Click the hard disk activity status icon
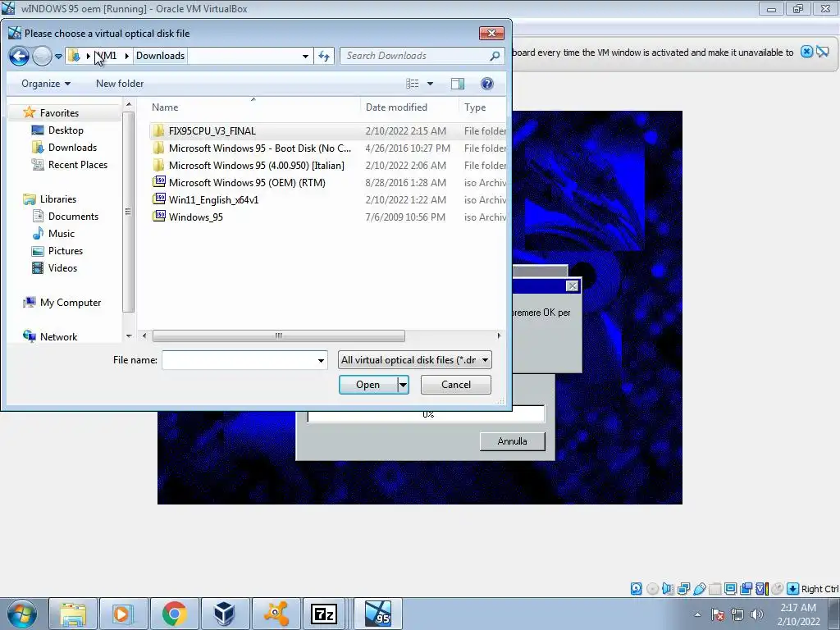840x630 pixels. tap(636, 589)
